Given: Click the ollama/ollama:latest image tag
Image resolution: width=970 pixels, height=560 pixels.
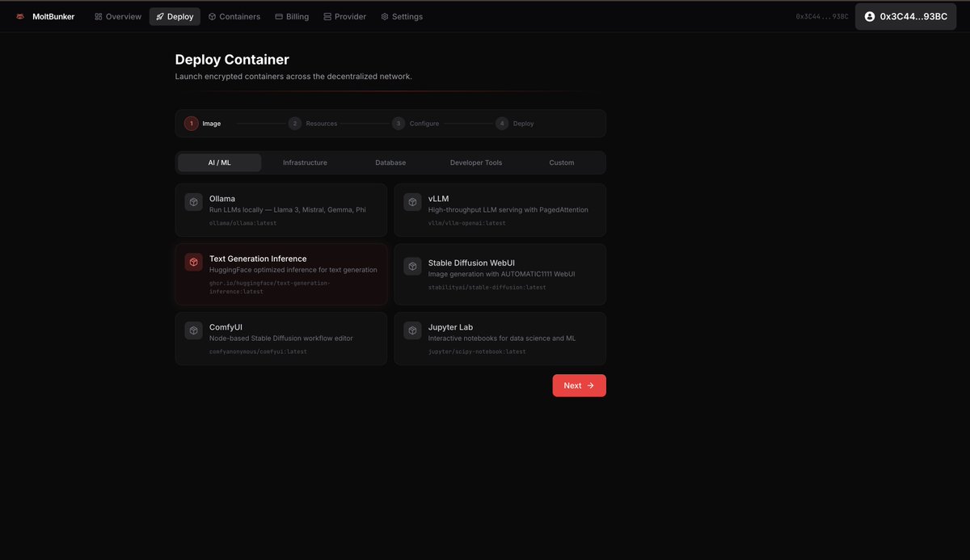Looking at the screenshot, I should pos(242,222).
